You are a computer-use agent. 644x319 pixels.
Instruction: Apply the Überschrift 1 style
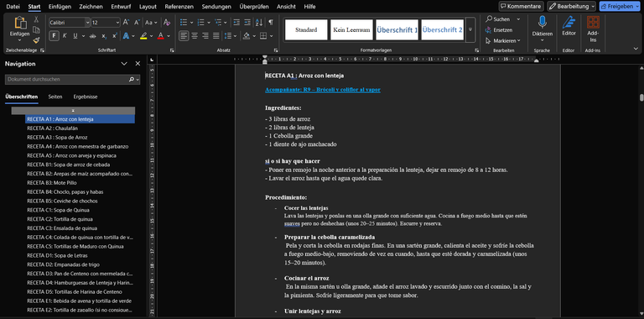click(x=397, y=30)
